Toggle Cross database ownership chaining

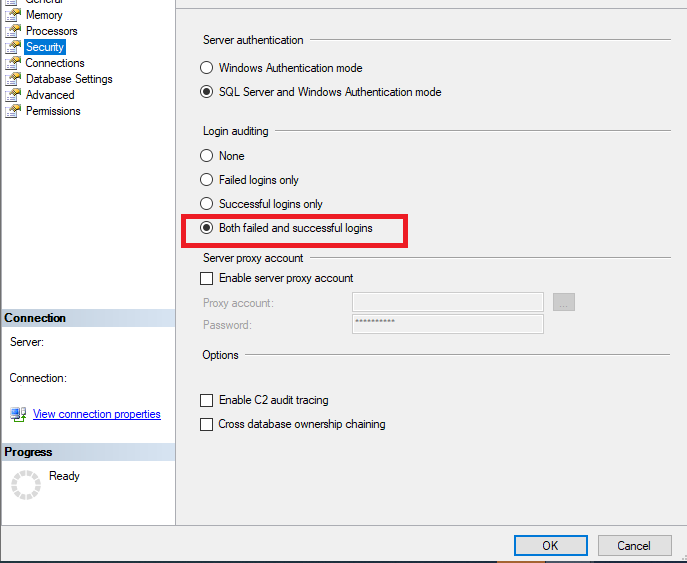tap(206, 424)
